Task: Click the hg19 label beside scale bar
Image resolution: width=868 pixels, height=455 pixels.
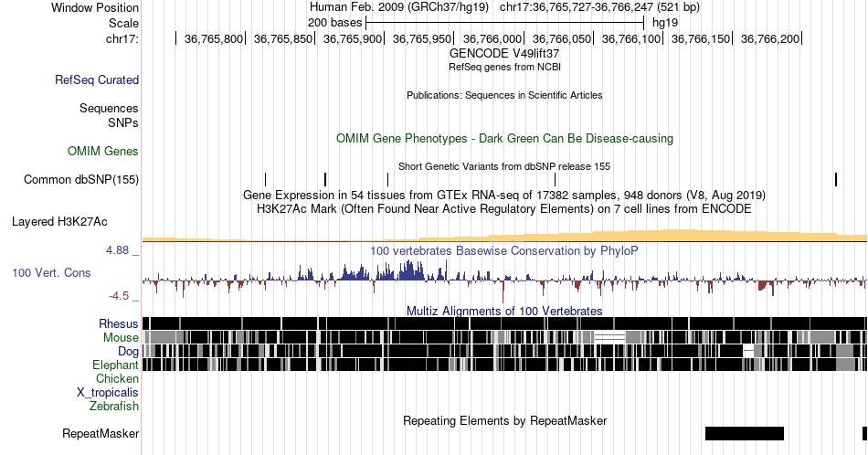Action: 665,23
